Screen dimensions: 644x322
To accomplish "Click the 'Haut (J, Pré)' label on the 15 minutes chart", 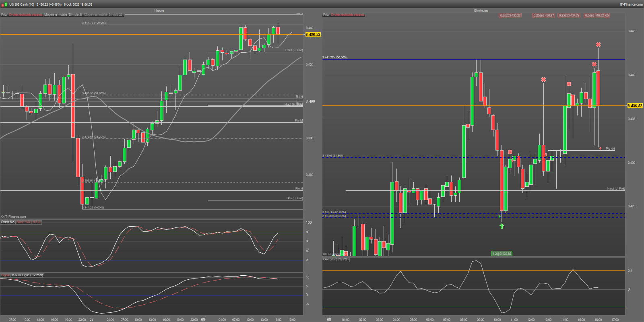I will pos(616,188).
